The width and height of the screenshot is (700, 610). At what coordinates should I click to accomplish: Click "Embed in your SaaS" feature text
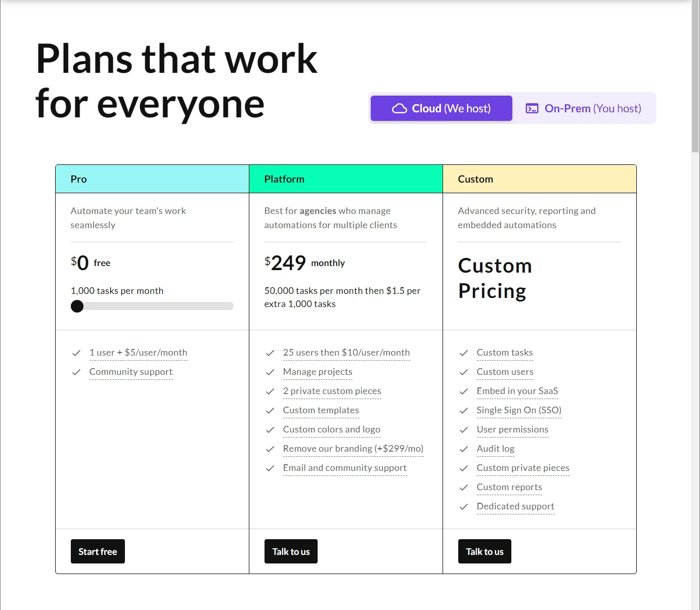(x=517, y=391)
